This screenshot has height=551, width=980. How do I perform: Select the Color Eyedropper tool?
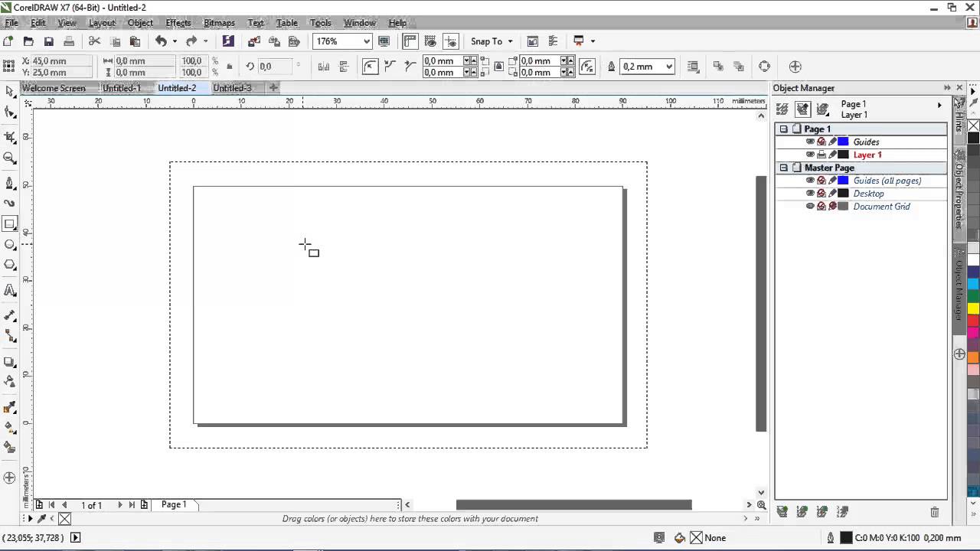9,407
